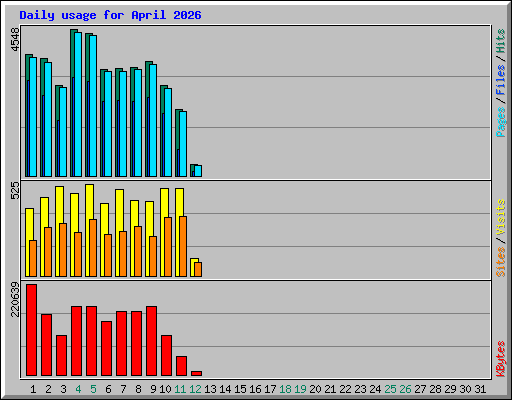Click green day 25 on the x-axis
The height and width of the screenshot is (400, 512).
coord(390,389)
